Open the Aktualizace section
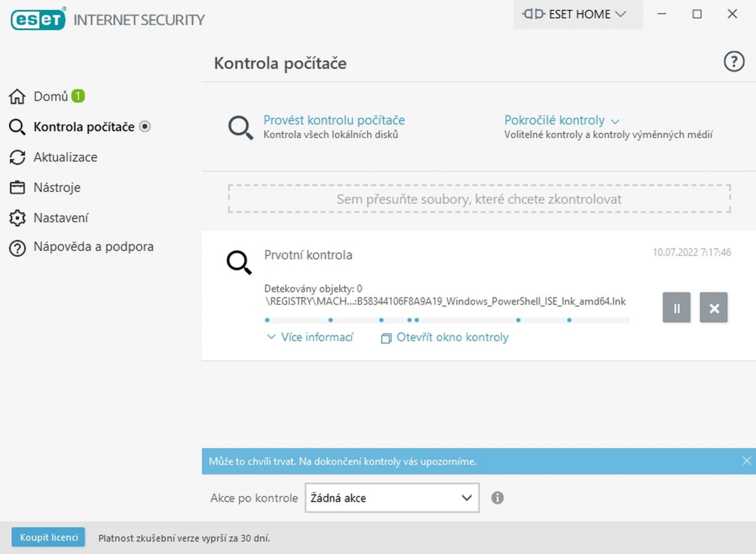756x554 pixels. (x=65, y=157)
